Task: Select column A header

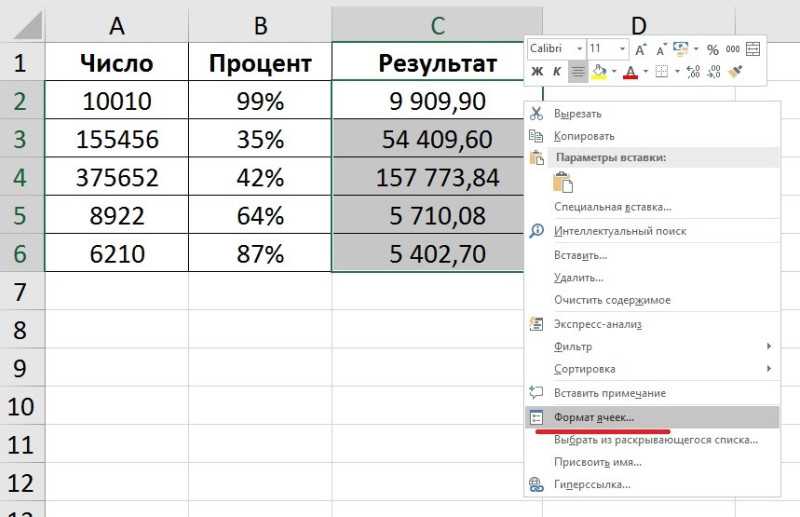Action: tap(117, 26)
